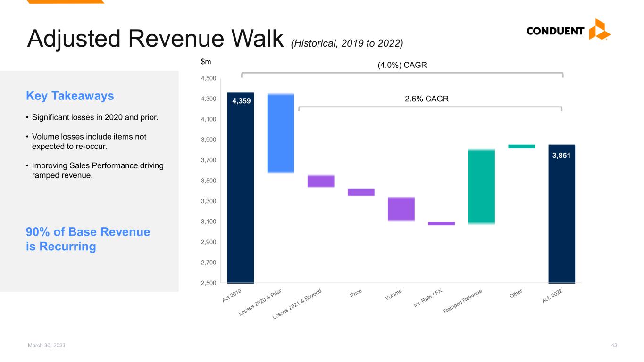
Task: Click the page number 42
Action: (614, 346)
